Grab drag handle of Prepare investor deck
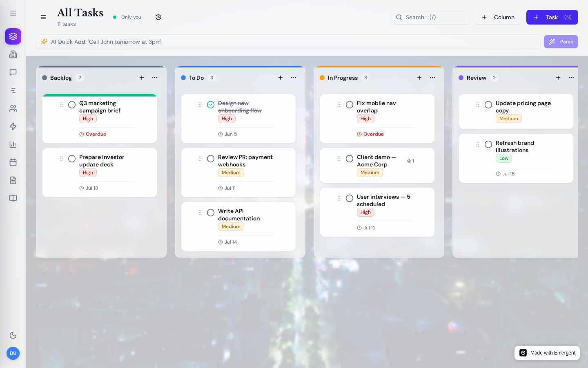This screenshot has width=588, height=368. point(61,159)
